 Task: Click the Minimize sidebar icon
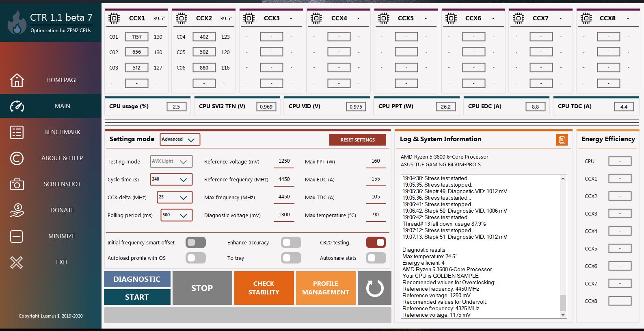[17, 236]
